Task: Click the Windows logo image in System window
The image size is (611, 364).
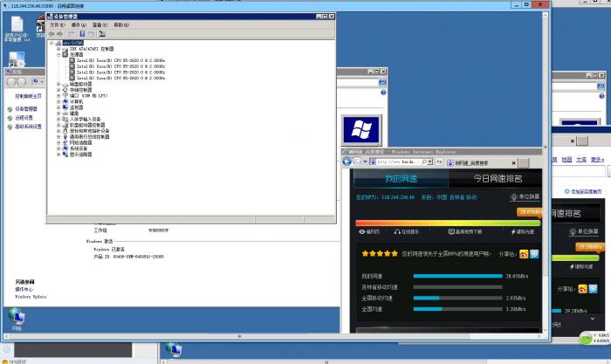Action: (361, 130)
